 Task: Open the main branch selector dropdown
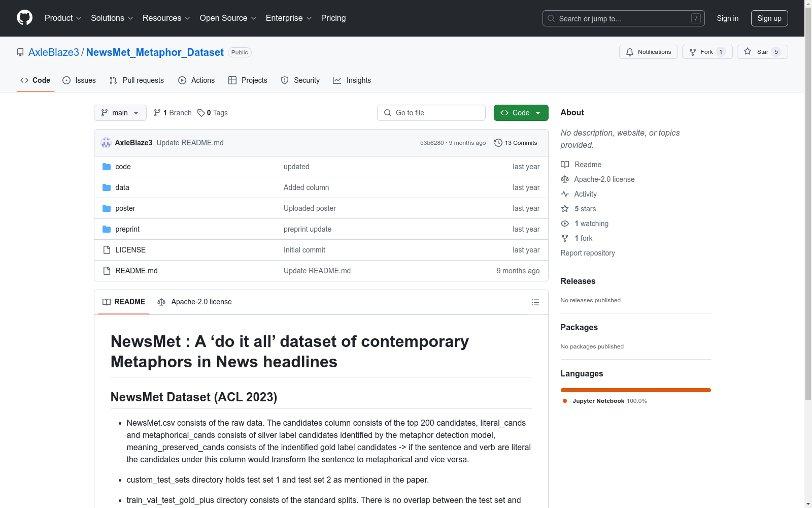pyautogui.click(x=120, y=113)
